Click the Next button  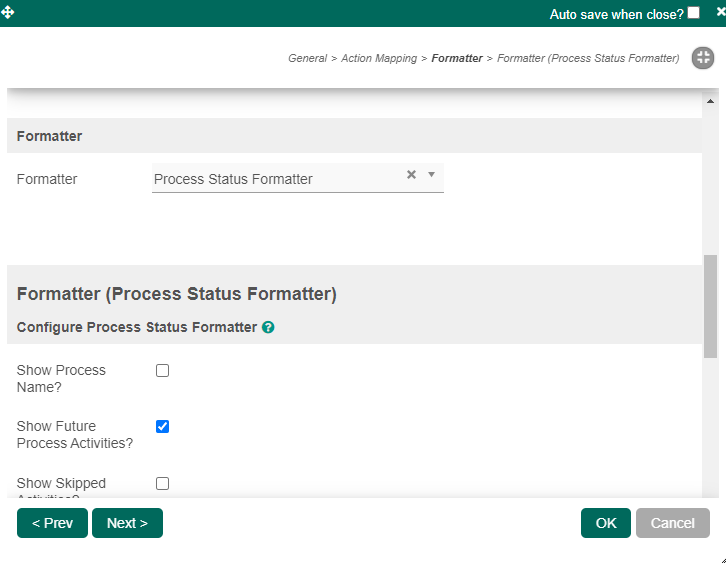127,523
